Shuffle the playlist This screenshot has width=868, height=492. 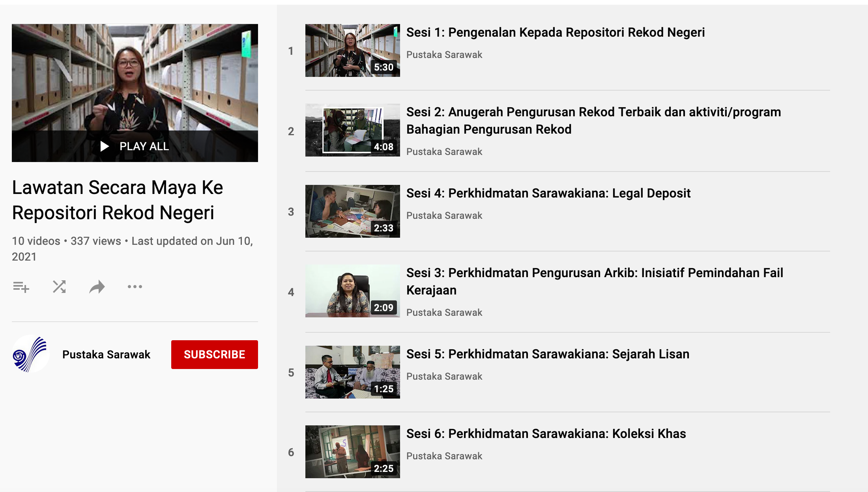(59, 287)
